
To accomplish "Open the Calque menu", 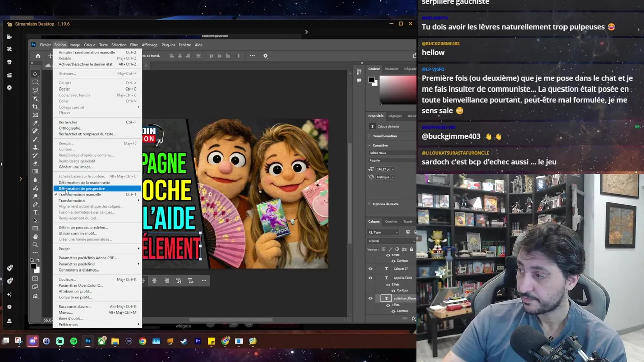I will [90, 45].
